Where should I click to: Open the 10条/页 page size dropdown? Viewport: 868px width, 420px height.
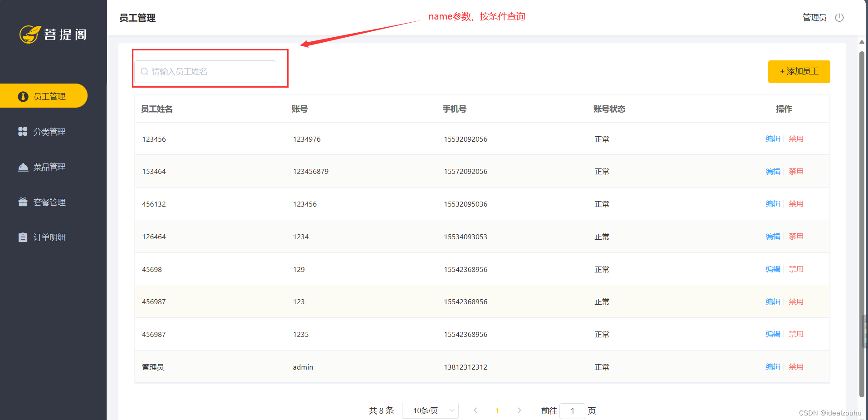(430, 410)
